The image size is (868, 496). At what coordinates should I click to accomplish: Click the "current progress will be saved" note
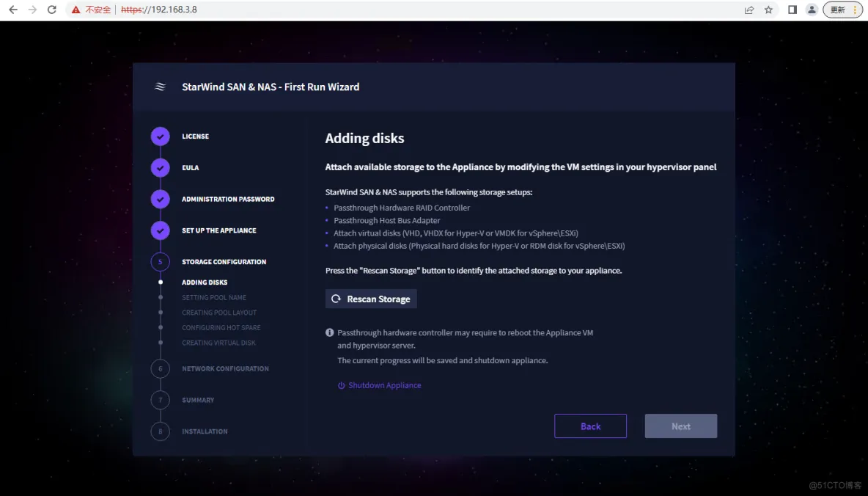(443, 360)
